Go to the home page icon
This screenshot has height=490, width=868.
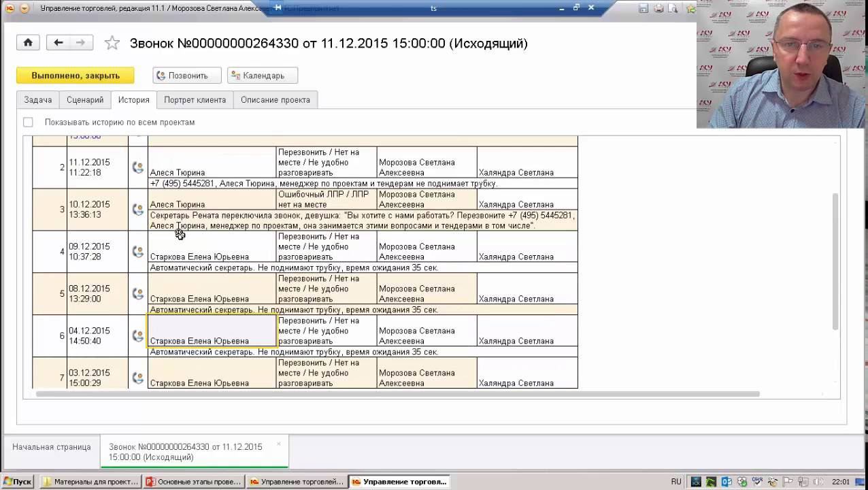coord(28,43)
